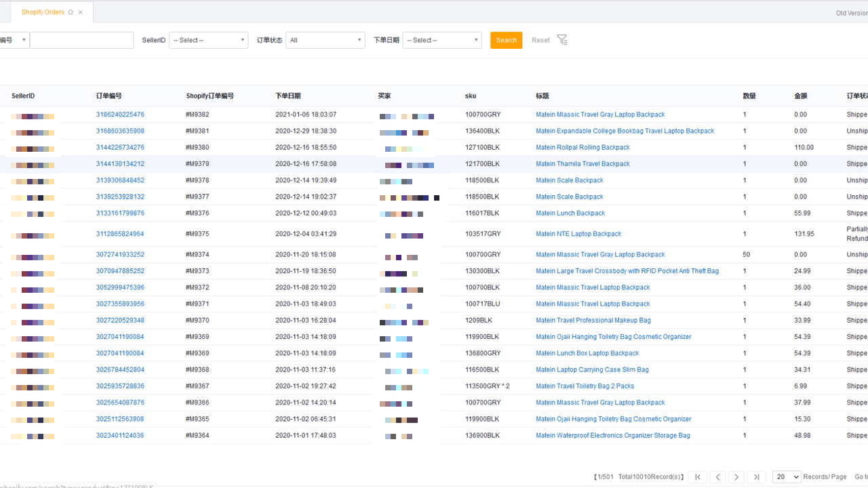Open the SellerID select dropdown

point(208,40)
